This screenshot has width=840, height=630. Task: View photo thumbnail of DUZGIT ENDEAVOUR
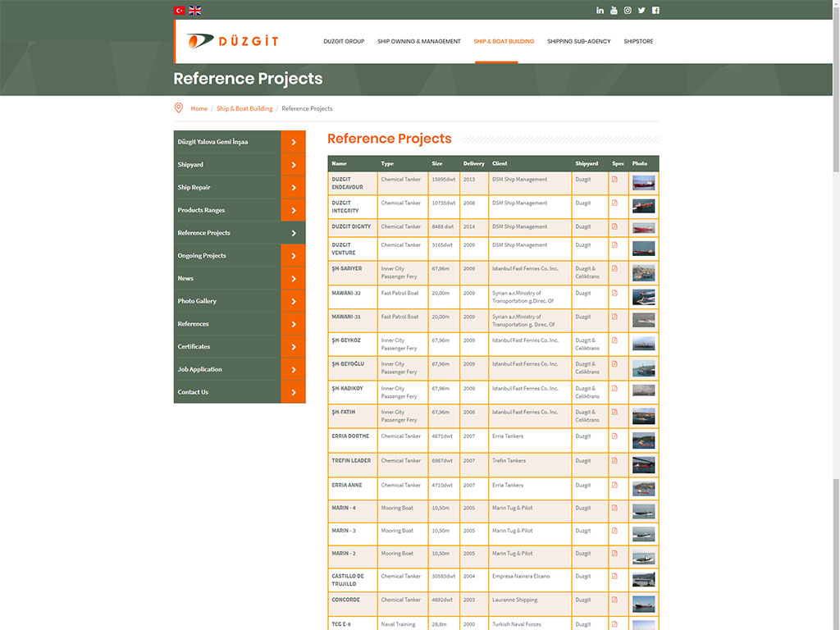point(643,183)
